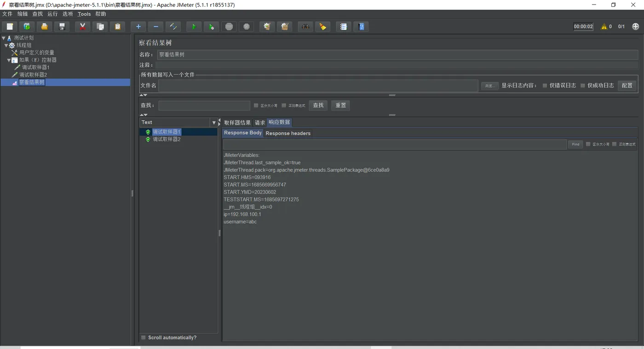The image size is (644, 349).
Task: Reset search with the brush icon
Action: coord(322,27)
